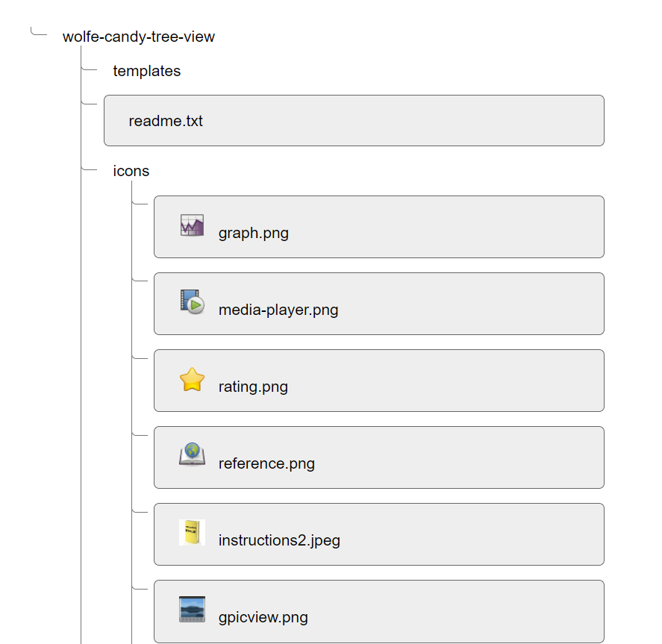Image resolution: width=662 pixels, height=644 pixels.
Task: Select the media-player.png file label
Action: pyautogui.click(x=278, y=310)
